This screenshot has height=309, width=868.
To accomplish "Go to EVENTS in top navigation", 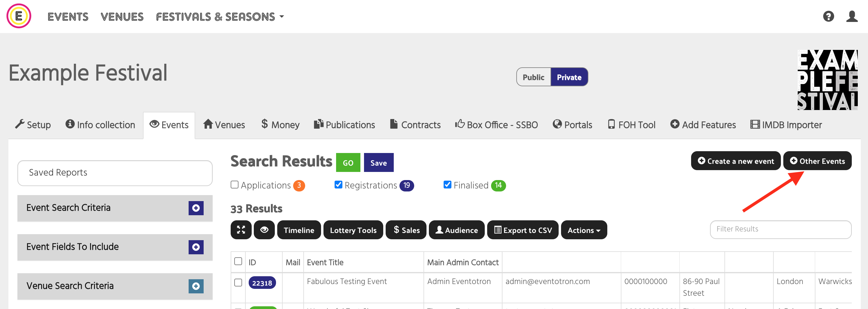I will pyautogui.click(x=68, y=17).
